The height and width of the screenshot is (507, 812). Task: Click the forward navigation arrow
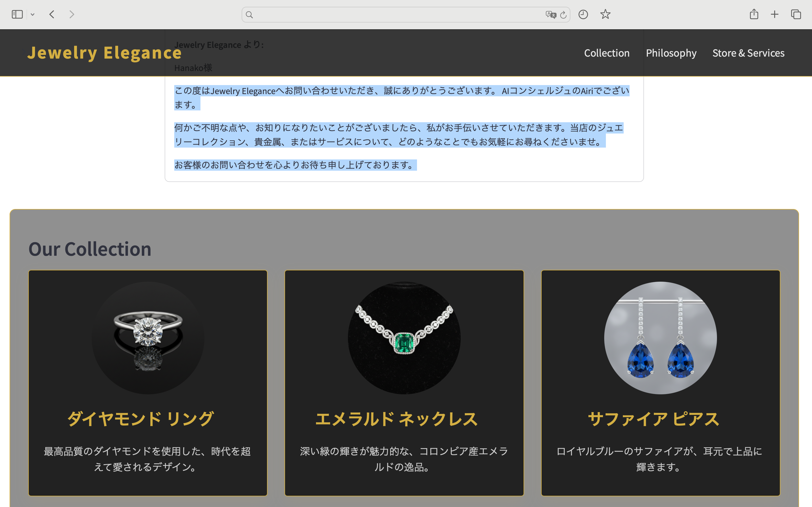click(x=71, y=14)
